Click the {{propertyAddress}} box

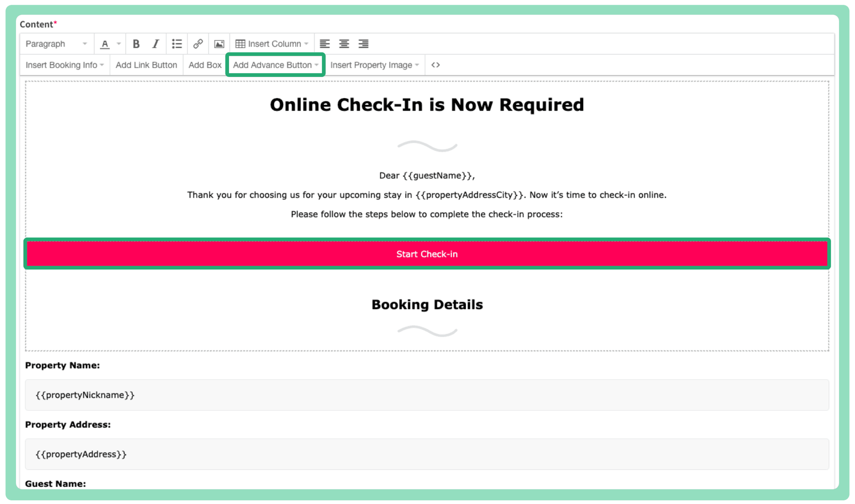coord(427,454)
